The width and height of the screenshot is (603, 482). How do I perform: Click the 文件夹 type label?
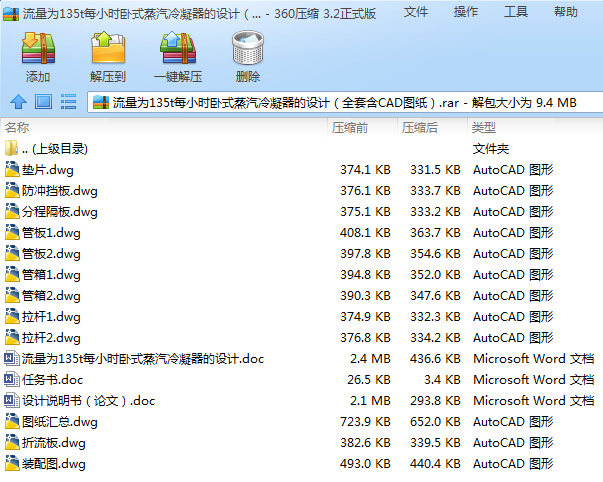click(491, 148)
